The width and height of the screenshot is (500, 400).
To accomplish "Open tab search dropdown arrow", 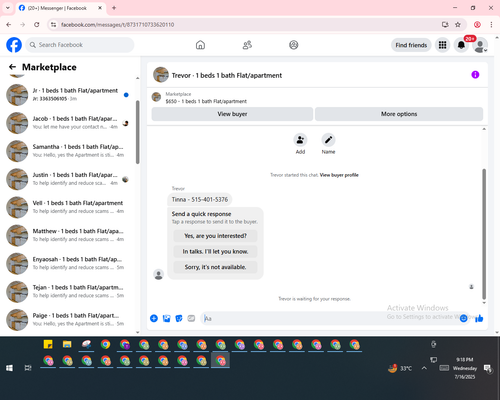I will (8, 8).
